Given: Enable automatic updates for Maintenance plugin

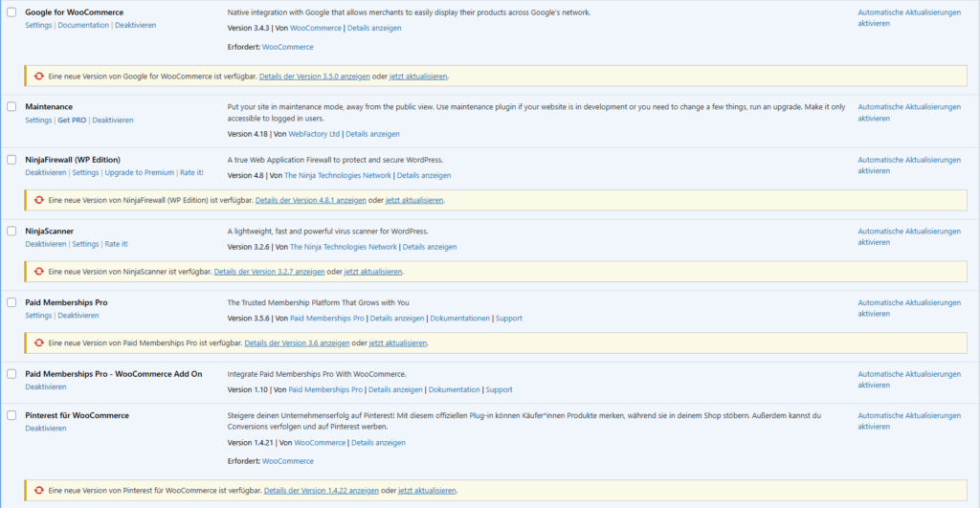Looking at the screenshot, I should (x=908, y=112).
